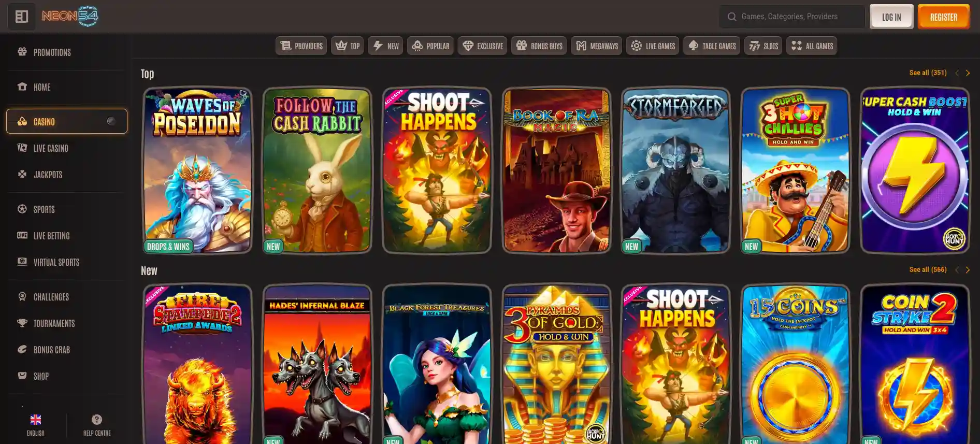
Task: Show next games in Top row
Action: pyautogui.click(x=968, y=73)
